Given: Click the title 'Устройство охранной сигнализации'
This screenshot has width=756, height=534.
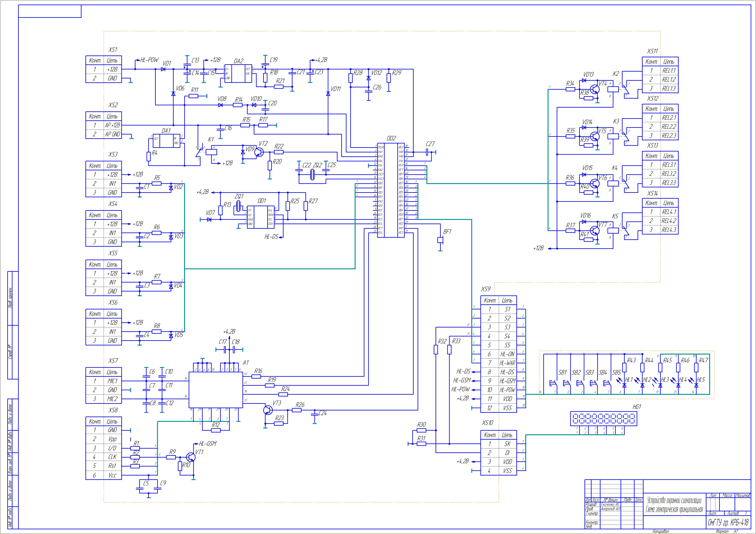Looking at the screenshot, I should (674, 501).
